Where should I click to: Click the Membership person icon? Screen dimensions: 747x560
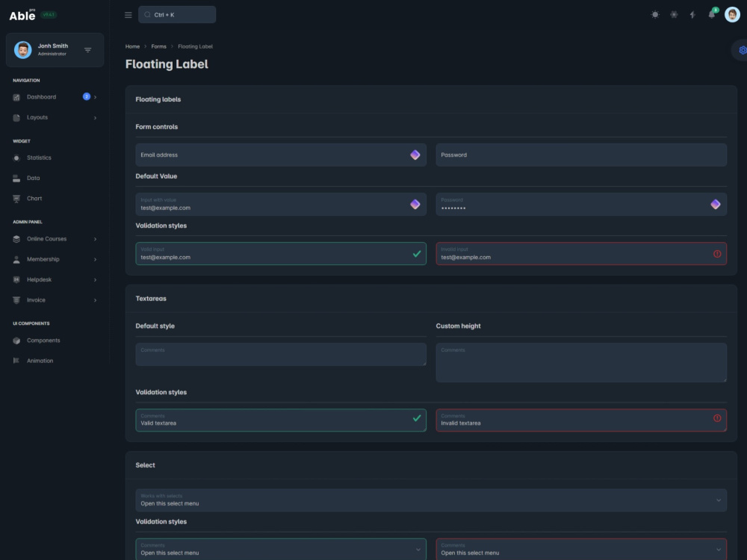(16, 260)
